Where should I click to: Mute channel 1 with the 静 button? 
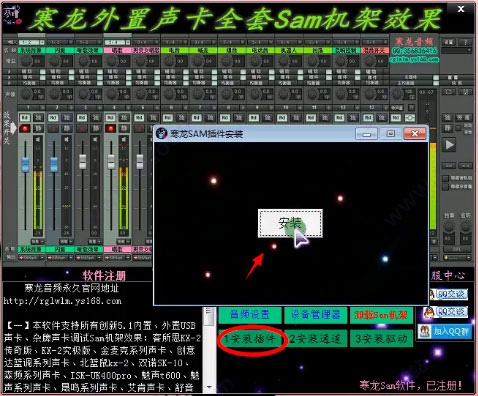38,128
